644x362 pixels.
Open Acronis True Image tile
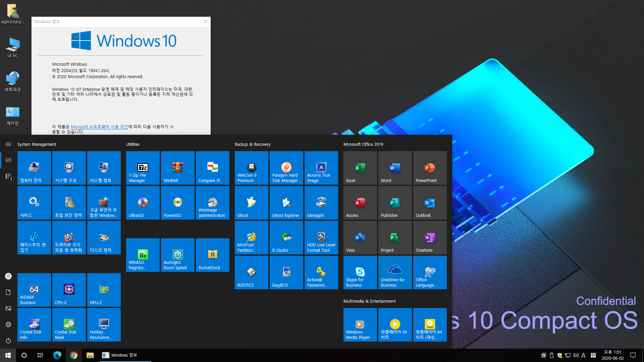(321, 168)
